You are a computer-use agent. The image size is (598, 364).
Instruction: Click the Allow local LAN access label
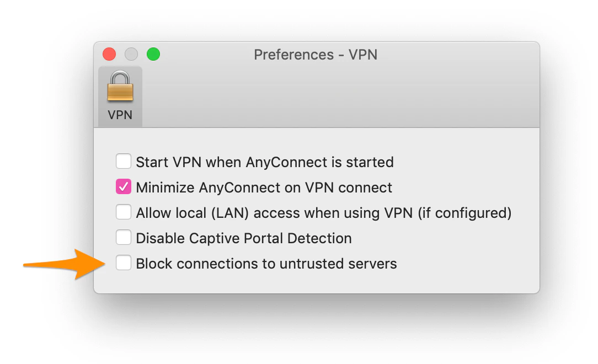[324, 212]
